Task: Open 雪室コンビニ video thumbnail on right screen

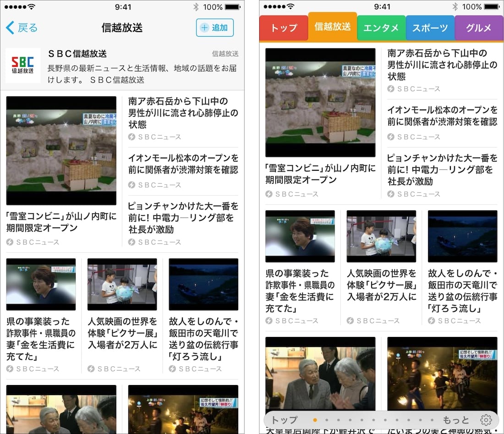Action: 320,103
